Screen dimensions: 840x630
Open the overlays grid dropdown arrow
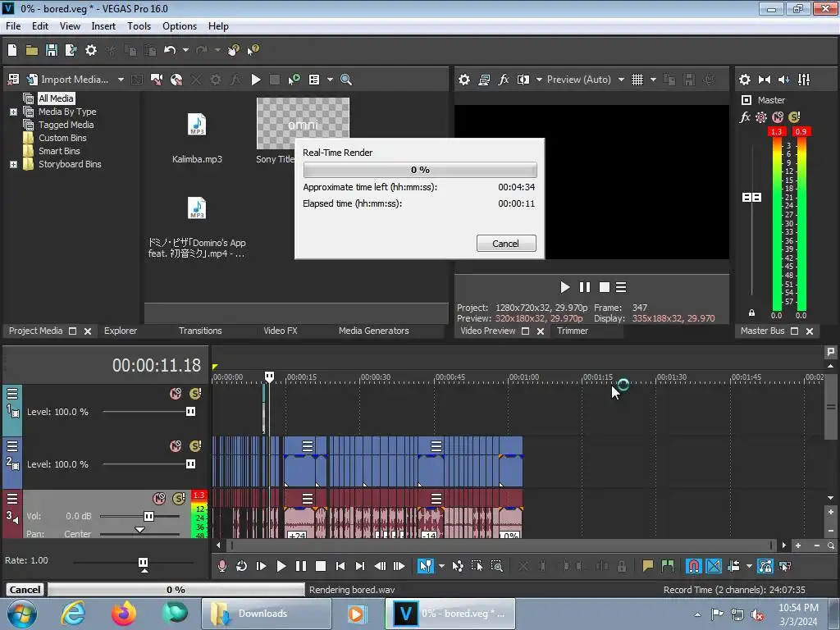coord(653,80)
